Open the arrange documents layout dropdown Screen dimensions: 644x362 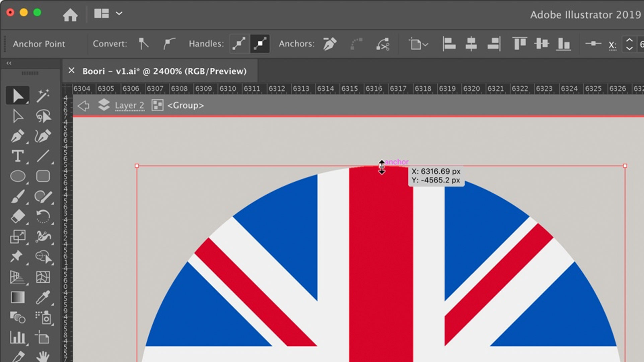pos(108,13)
